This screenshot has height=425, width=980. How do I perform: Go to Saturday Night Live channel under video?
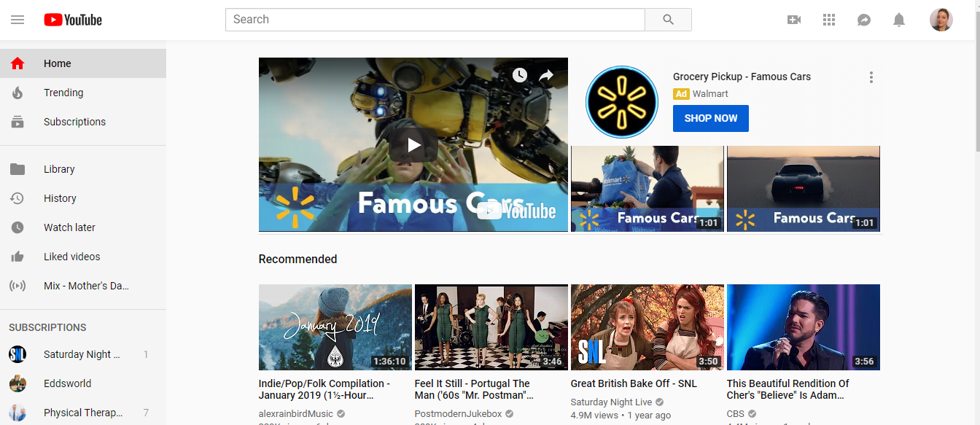pyautogui.click(x=611, y=402)
